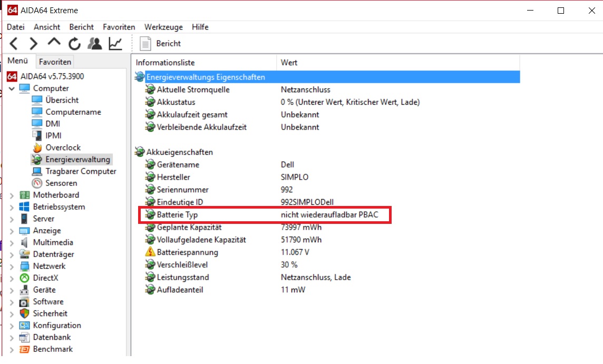This screenshot has width=603, height=364.
Task: Click the Software disc icon
Action: click(24, 302)
